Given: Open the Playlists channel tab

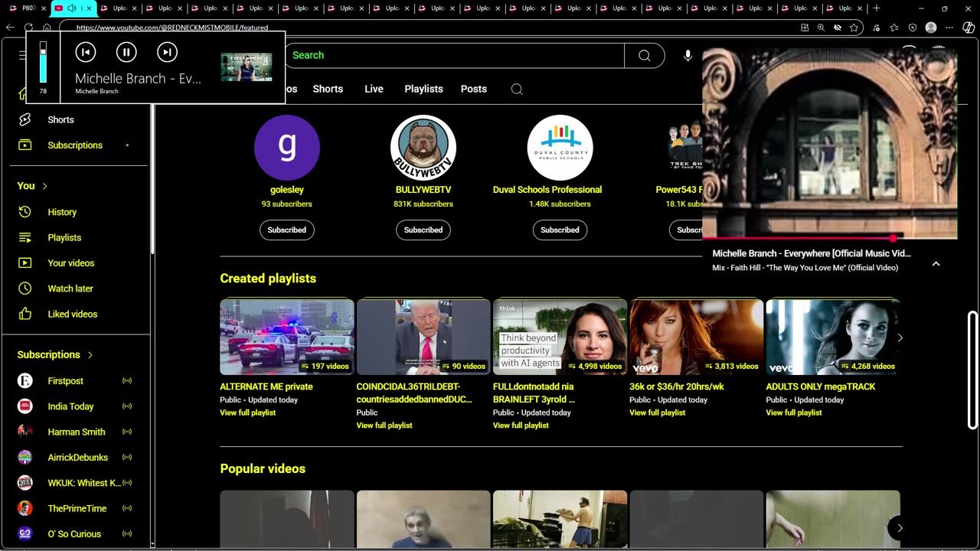Looking at the screenshot, I should click(x=423, y=89).
